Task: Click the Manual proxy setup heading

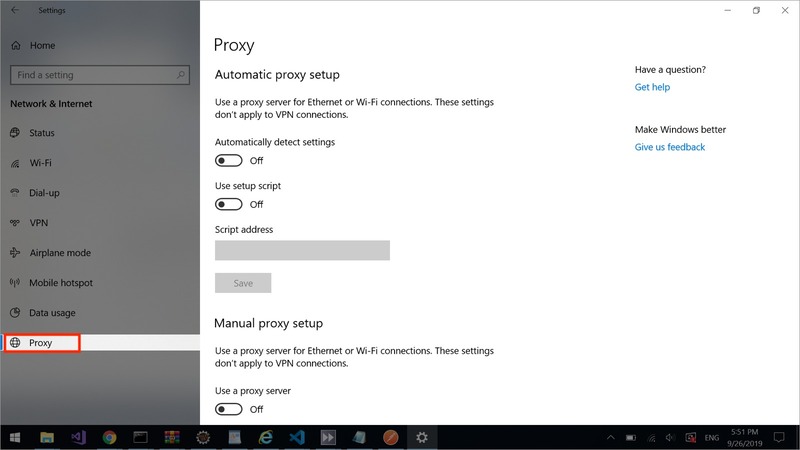Action: [268, 323]
